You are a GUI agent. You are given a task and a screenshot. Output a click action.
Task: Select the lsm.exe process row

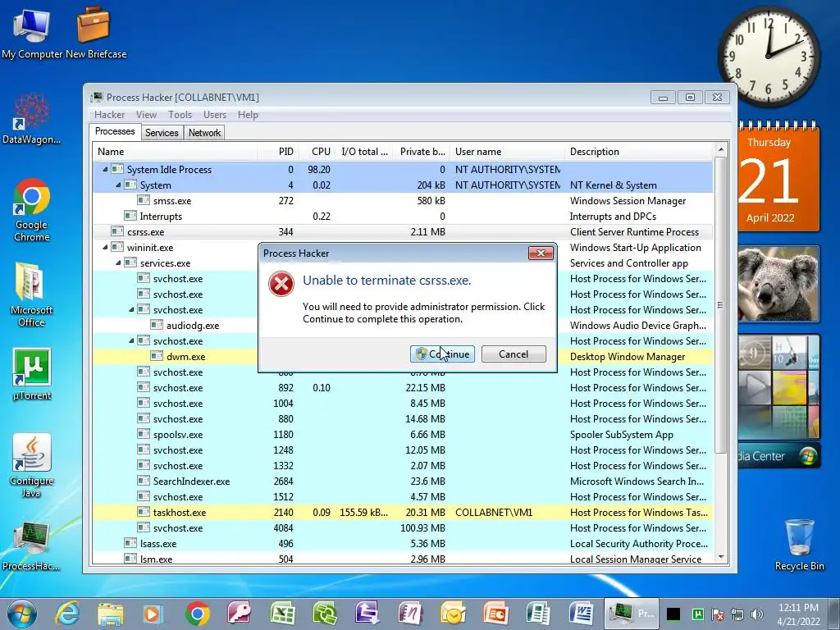[403, 558]
